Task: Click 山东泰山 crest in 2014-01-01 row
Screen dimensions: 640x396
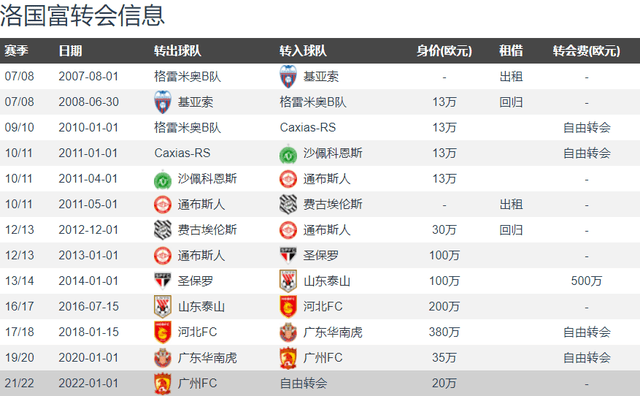Action: (288, 281)
